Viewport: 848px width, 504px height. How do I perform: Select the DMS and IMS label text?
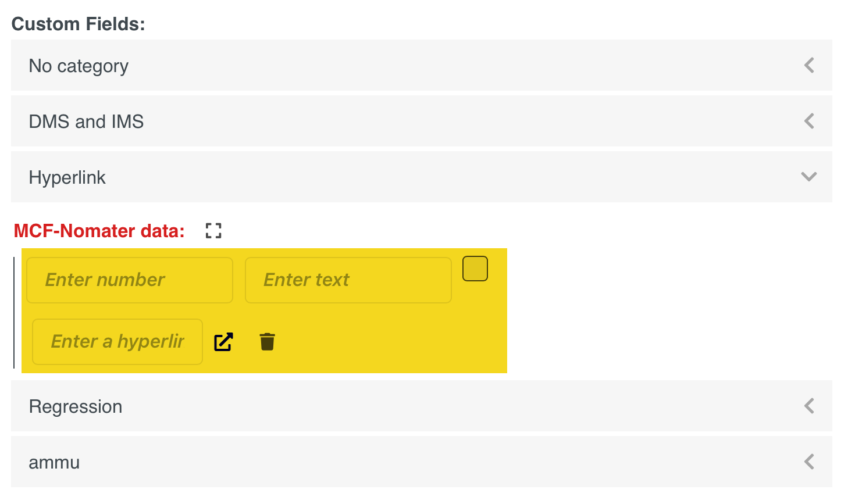86,121
